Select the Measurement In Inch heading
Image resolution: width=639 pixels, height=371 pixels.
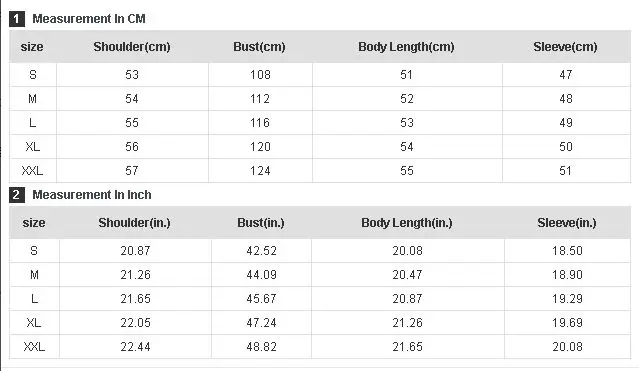coord(92,195)
